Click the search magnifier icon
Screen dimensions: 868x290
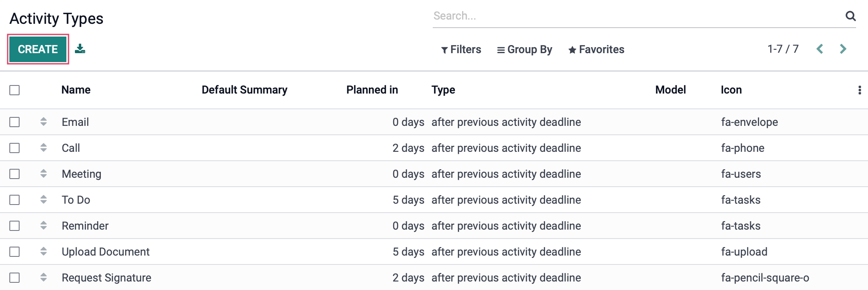coord(851,16)
